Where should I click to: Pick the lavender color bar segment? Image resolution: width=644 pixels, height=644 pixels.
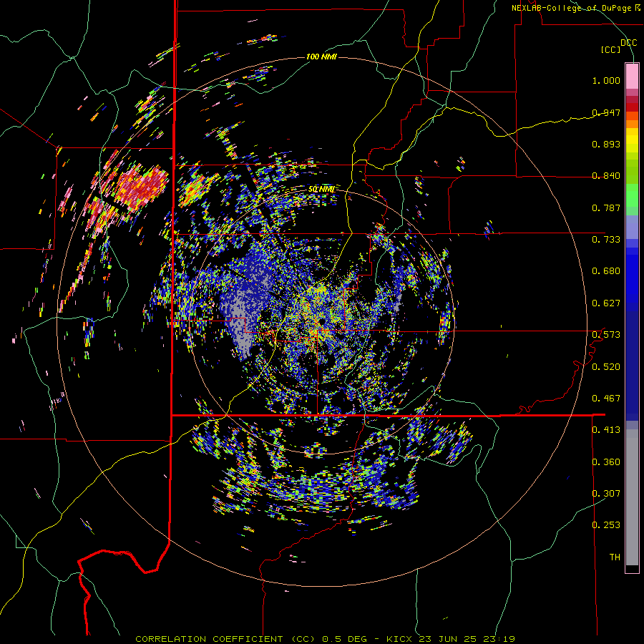coord(632,227)
